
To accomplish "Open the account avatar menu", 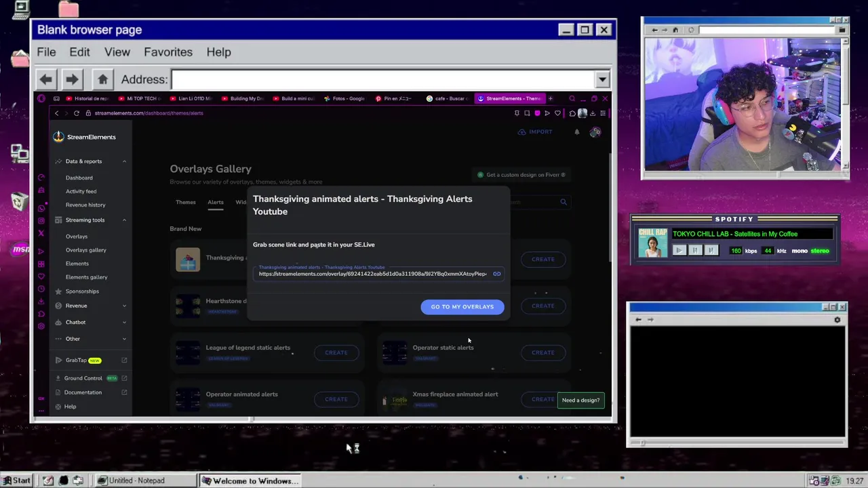I will 595,132.
